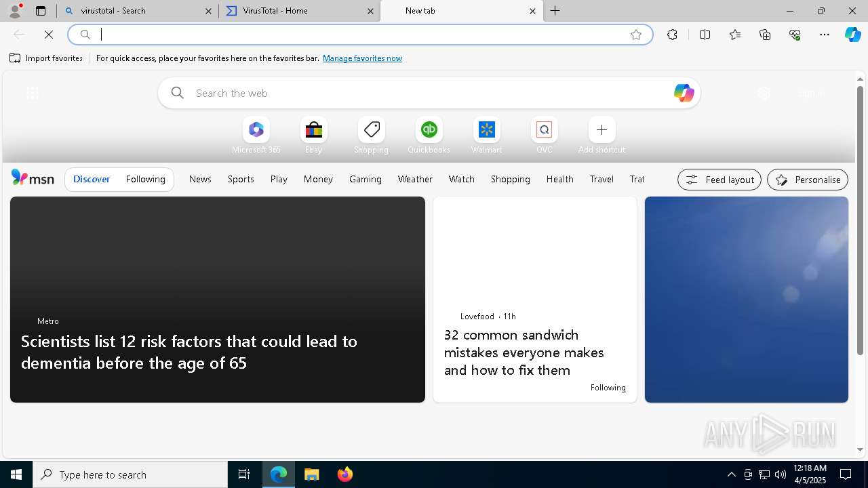Viewport: 868px width, 488px height.
Task: Open the Shopping shortcut tile
Action: (371, 136)
